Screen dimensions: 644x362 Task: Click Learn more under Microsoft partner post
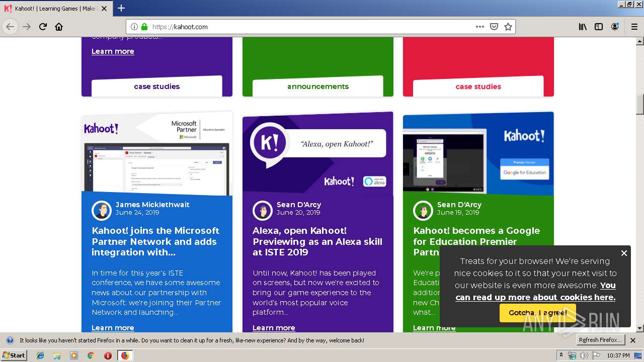113,328
